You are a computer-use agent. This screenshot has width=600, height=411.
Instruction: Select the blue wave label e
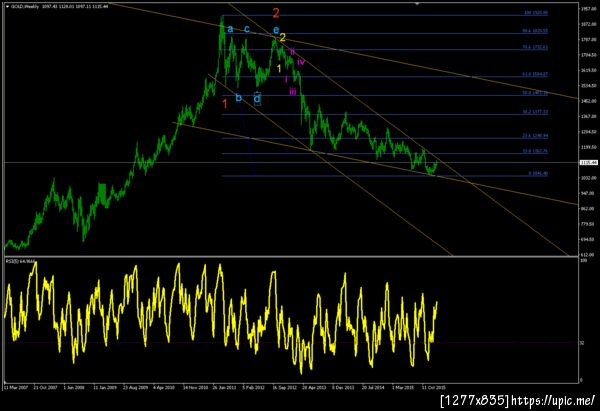[276, 30]
